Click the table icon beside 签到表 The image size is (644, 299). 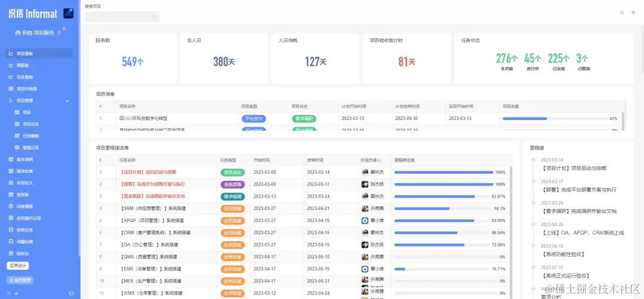pos(11,195)
